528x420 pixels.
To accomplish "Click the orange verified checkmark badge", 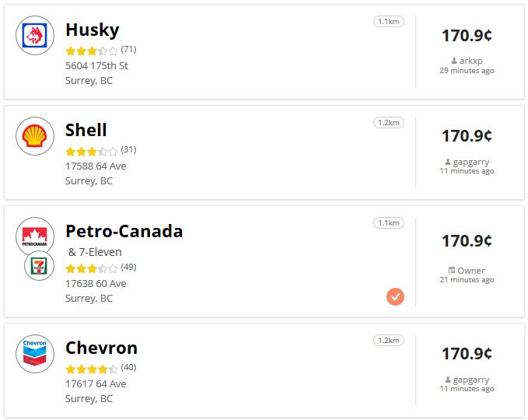I will 395,297.
